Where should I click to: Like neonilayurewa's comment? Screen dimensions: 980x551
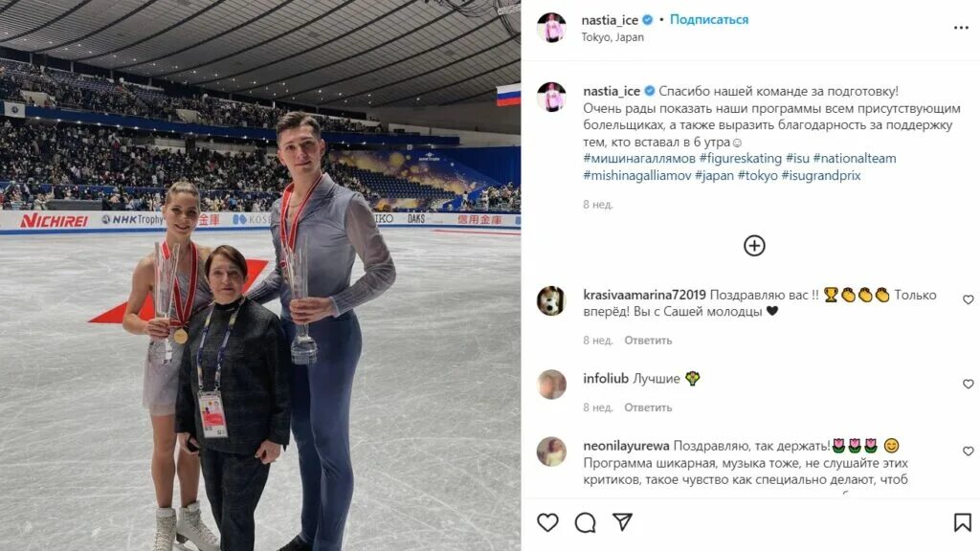(x=969, y=452)
